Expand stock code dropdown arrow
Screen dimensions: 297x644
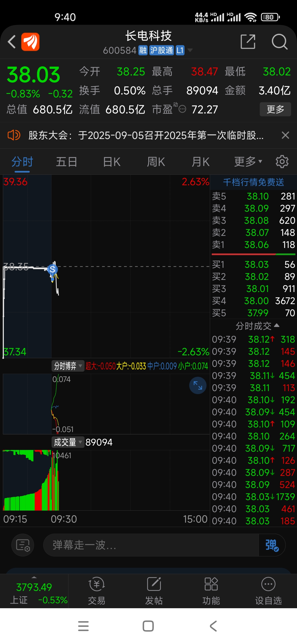190,50
